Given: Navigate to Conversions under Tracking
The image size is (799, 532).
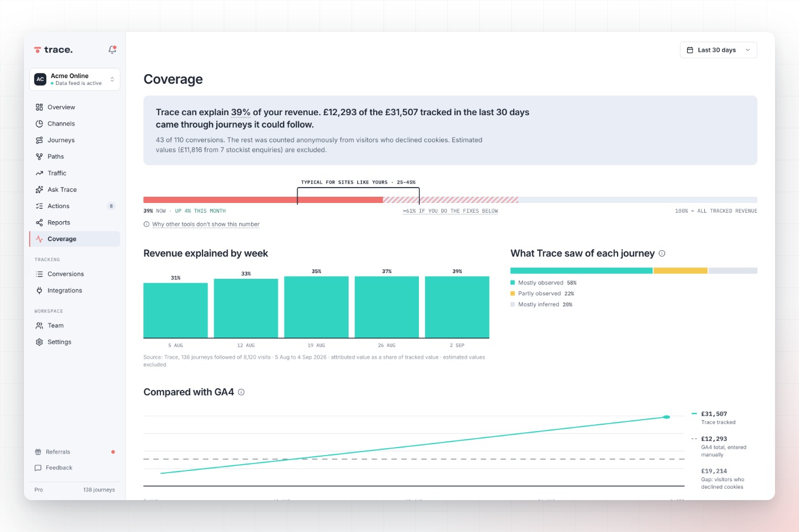Looking at the screenshot, I should pos(75,274).
